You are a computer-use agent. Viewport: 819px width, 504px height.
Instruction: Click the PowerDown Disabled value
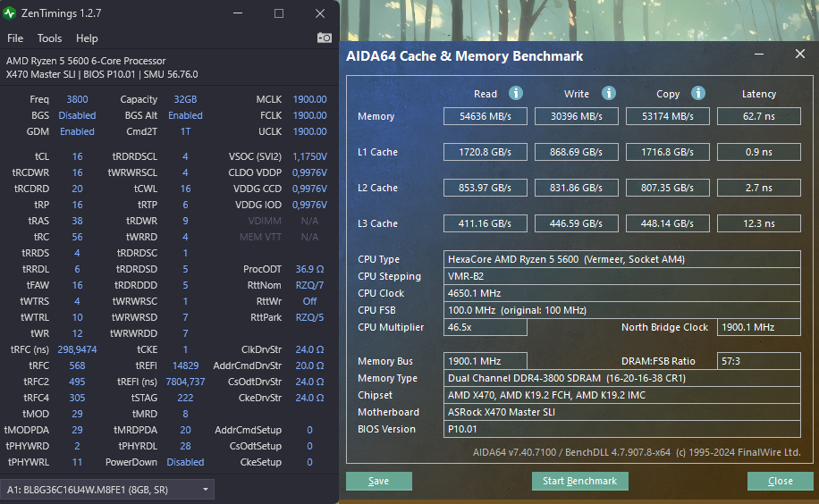click(x=185, y=462)
